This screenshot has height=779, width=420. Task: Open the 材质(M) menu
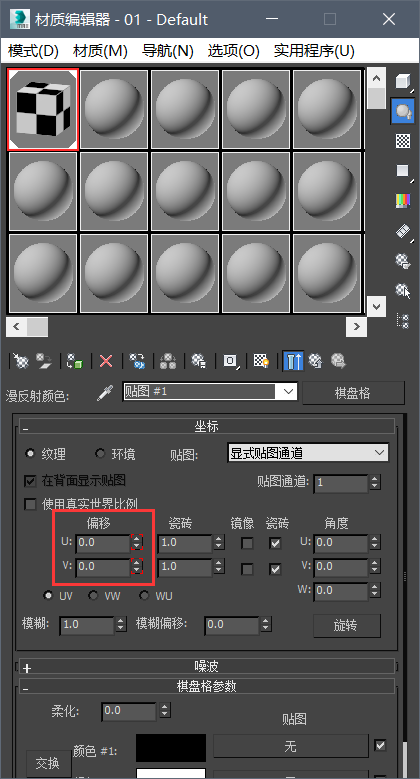(100, 51)
